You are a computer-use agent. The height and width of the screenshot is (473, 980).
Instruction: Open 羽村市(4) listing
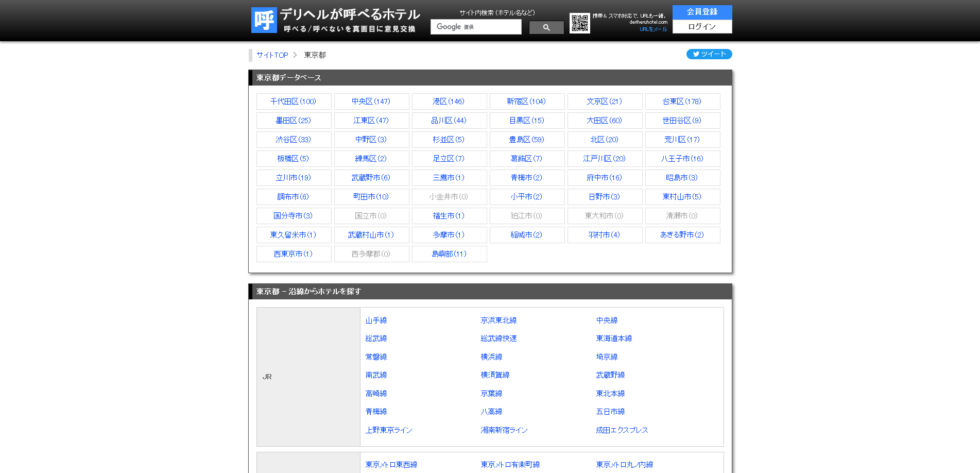[x=605, y=235]
